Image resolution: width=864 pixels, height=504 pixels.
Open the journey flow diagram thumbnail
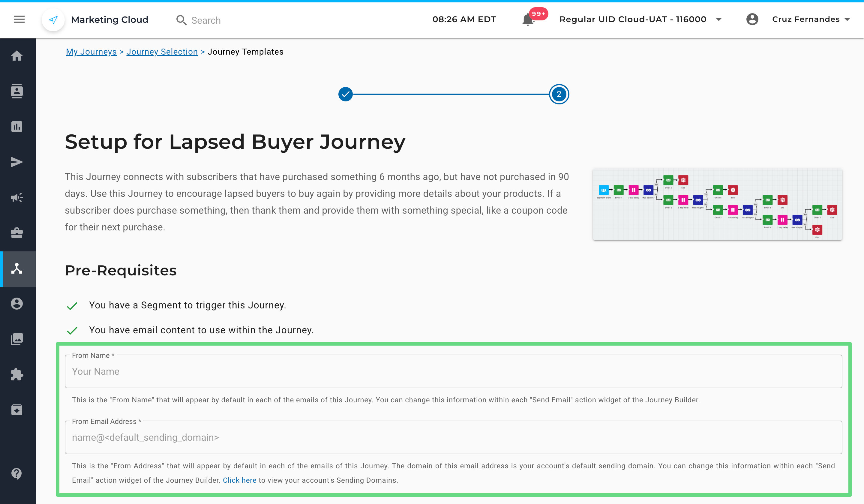point(717,204)
